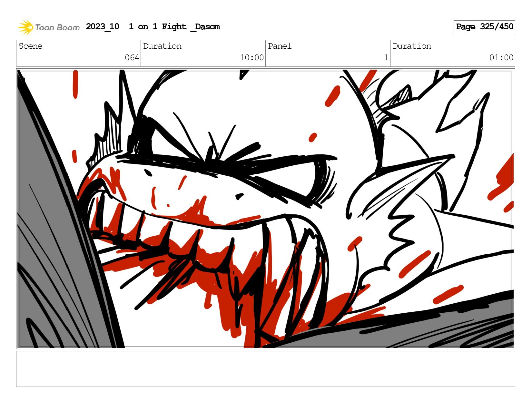The image size is (532, 411).
Task: Select the panel duration value '01:00'
Action: [x=501, y=58]
